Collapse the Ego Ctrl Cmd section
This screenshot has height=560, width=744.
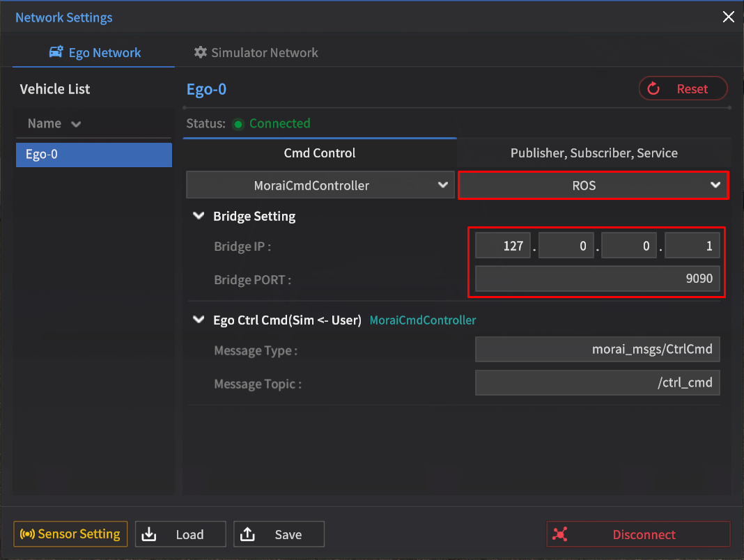click(x=199, y=320)
